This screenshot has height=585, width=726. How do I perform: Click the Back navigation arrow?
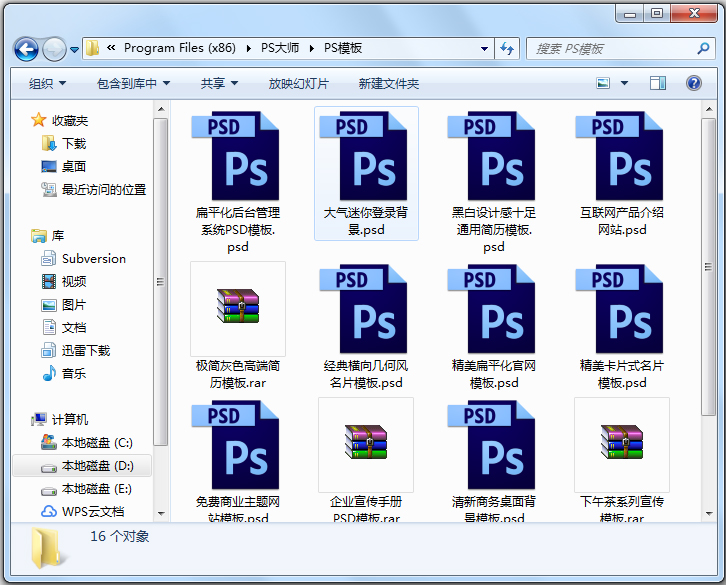pyautogui.click(x=26, y=49)
